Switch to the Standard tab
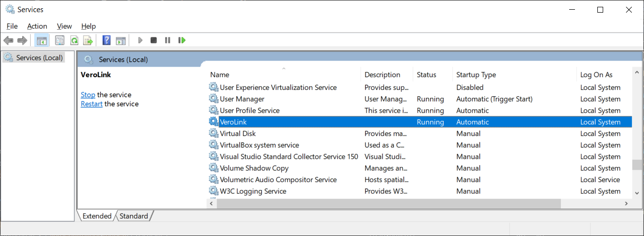 tap(134, 216)
